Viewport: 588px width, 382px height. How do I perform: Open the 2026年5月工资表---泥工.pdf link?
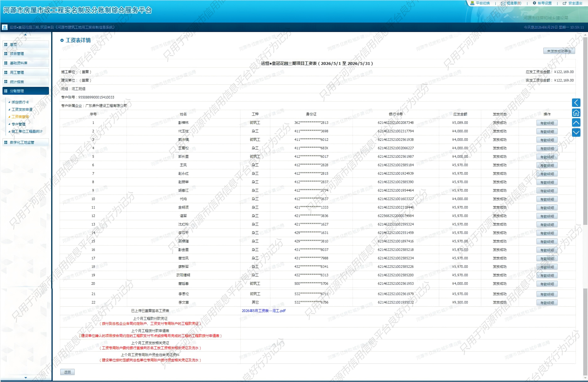point(264,311)
